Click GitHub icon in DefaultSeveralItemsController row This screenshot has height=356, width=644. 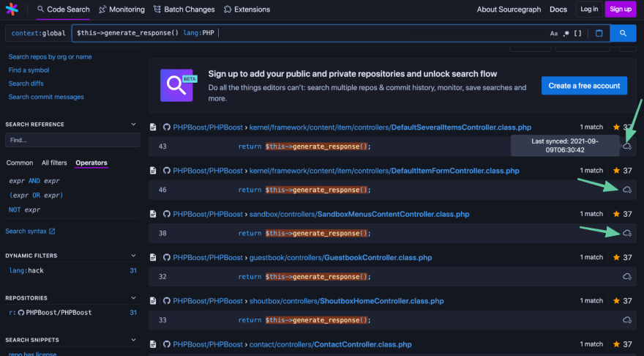click(x=166, y=127)
